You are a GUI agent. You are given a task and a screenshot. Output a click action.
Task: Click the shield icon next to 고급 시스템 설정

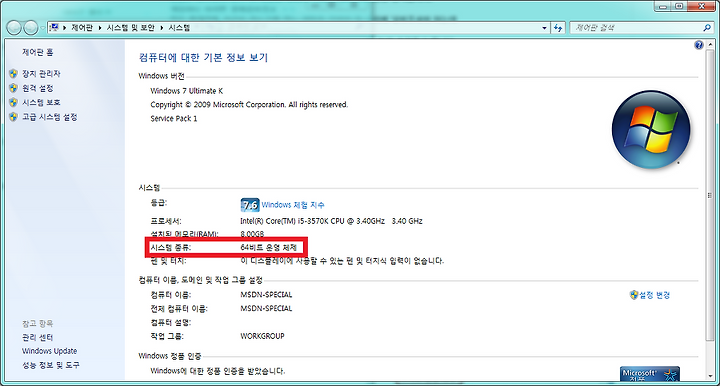click(x=13, y=117)
